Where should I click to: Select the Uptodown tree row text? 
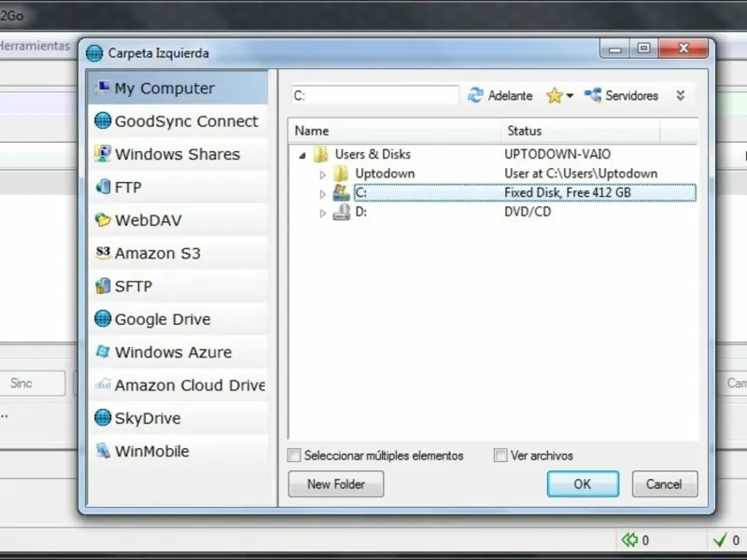(x=385, y=174)
